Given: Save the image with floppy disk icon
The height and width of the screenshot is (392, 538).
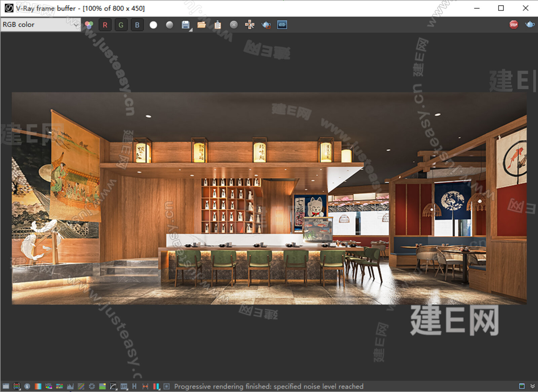Looking at the screenshot, I should coord(186,25).
